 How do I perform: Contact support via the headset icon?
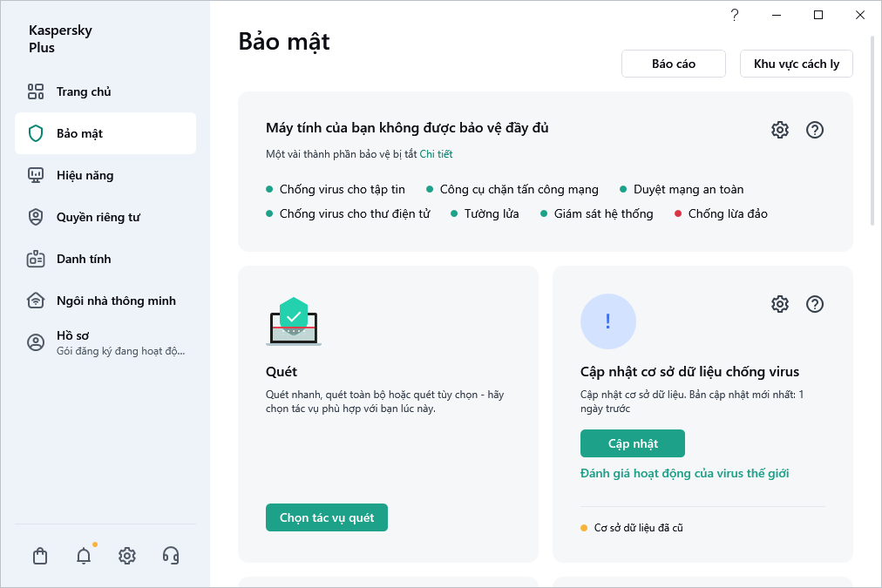pyautogui.click(x=170, y=555)
